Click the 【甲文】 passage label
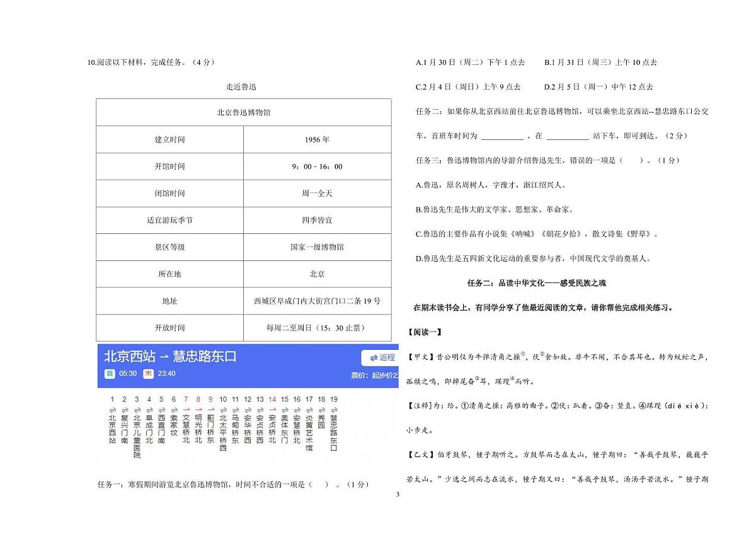This screenshot has height=534, width=756. coord(421,357)
